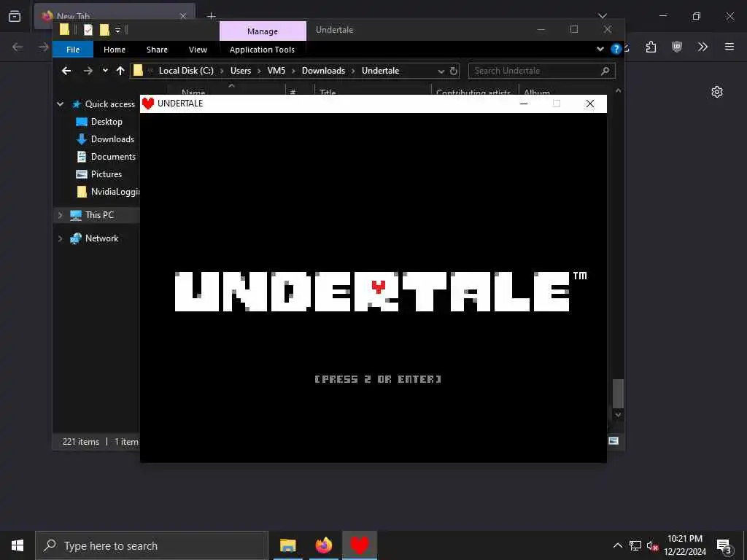
Task: Go forward in File Explorer
Action: (88, 71)
